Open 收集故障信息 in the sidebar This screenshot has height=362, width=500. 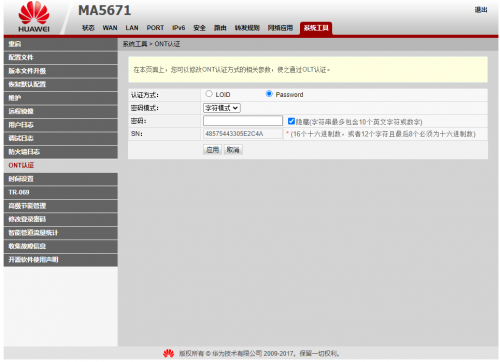tap(61, 246)
